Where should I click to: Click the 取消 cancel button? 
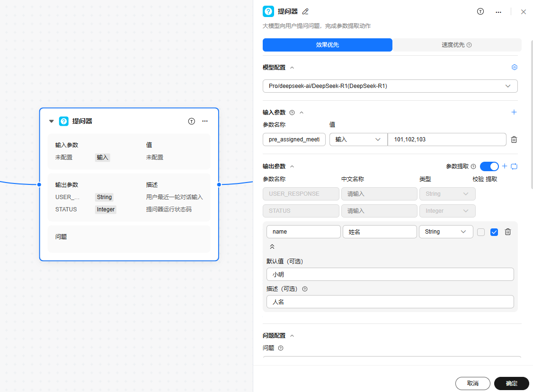coord(472,383)
